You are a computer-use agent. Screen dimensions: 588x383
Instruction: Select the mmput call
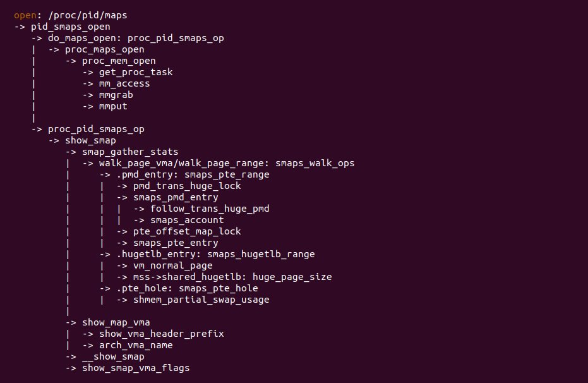click(x=113, y=106)
